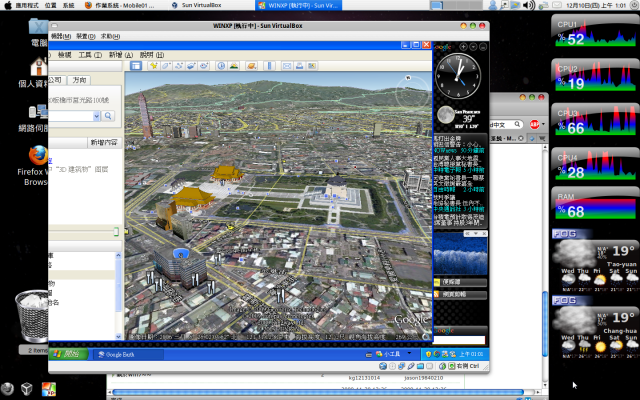Screen dimensions: 640x400
Task: Select the 方向 directions tab
Action: coord(79,80)
